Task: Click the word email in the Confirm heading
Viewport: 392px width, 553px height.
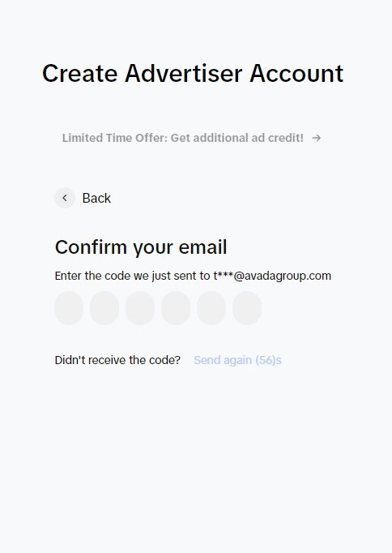Action: pyautogui.click(x=202, y=246)
